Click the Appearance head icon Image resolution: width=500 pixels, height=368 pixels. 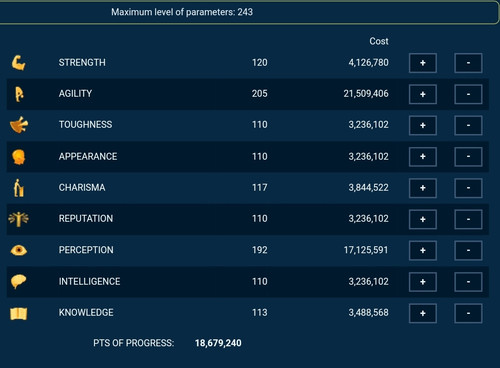coord(19,157)
